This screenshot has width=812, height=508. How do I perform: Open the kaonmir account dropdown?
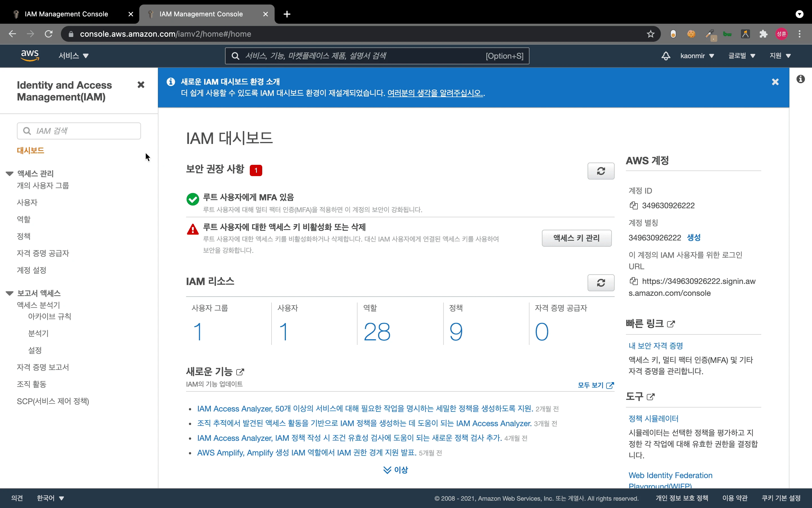point(697,56)
